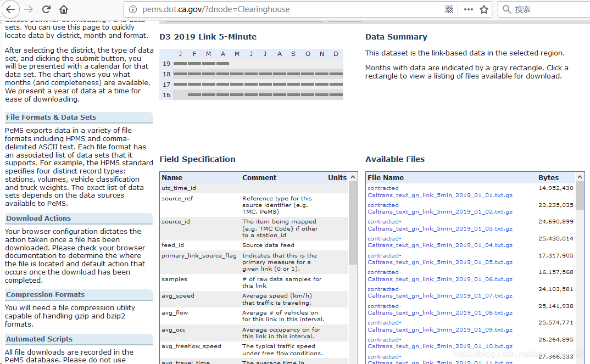This screenshot has width=590, height=364.
Task: Click the avg_freeflow_speed field name
Action: click(x=191, y=346)
